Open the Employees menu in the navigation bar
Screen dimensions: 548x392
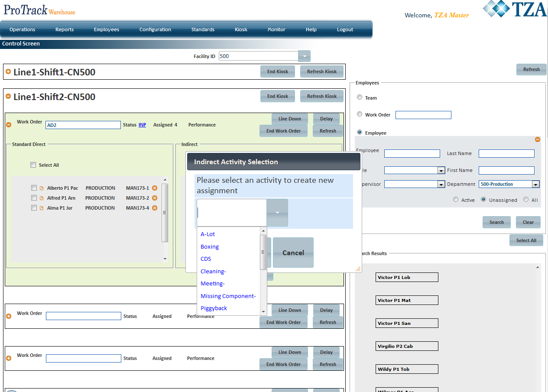(107, 29)
